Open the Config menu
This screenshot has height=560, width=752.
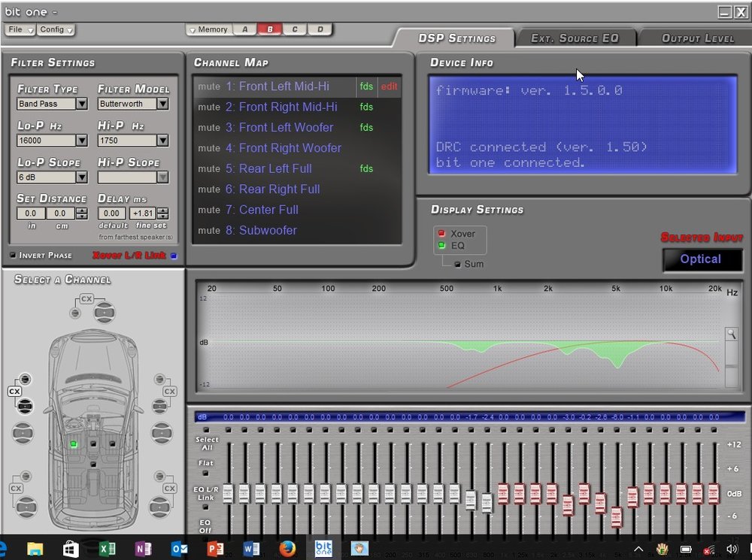pyautogui.click(x=56, y=30)
